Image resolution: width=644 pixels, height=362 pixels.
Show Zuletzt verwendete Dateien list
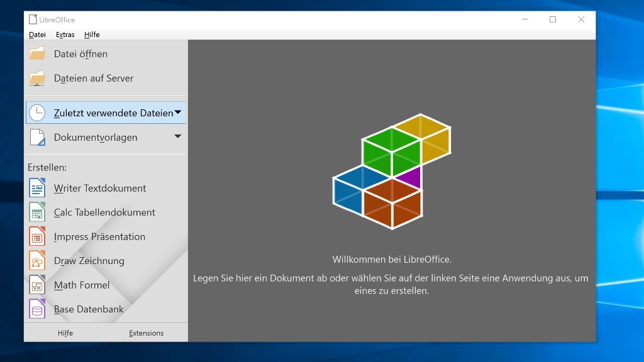[x=106, y=112]
